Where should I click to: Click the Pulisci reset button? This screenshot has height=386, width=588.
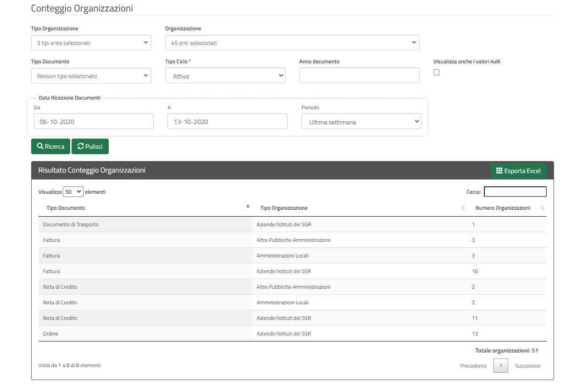(90, 146)
